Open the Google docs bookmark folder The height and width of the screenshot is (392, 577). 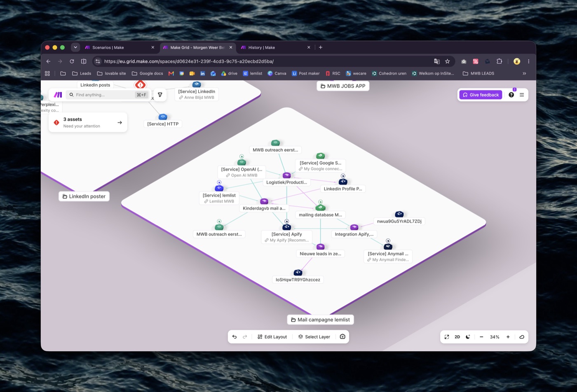coord(148,73)
